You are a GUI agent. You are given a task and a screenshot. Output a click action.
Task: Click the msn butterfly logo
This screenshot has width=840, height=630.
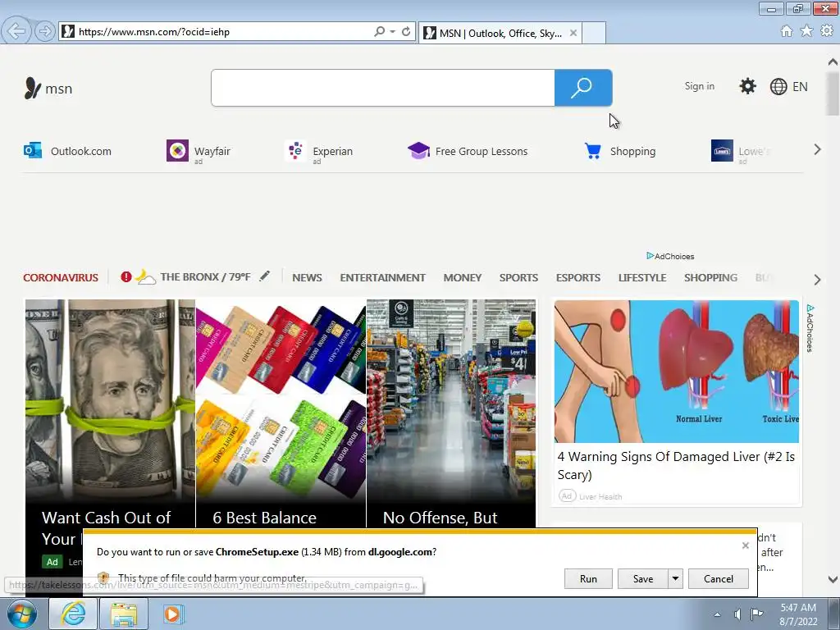pyautogui.click(x=32, y=88)
